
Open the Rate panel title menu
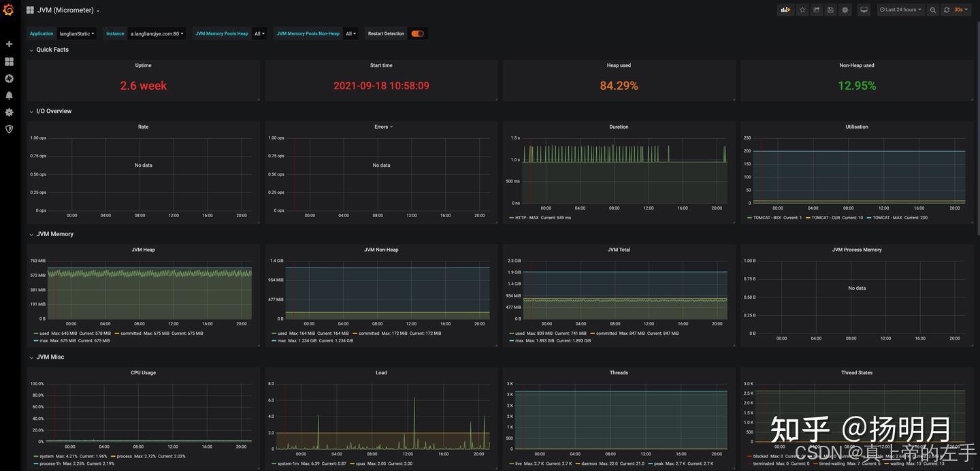coord(143,127)
